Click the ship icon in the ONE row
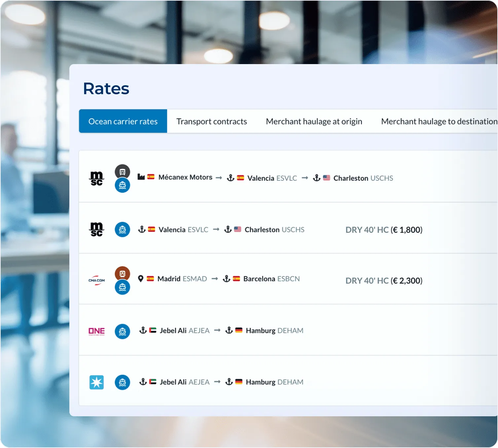Screen dimensions: 498x448 pos(122,331)
